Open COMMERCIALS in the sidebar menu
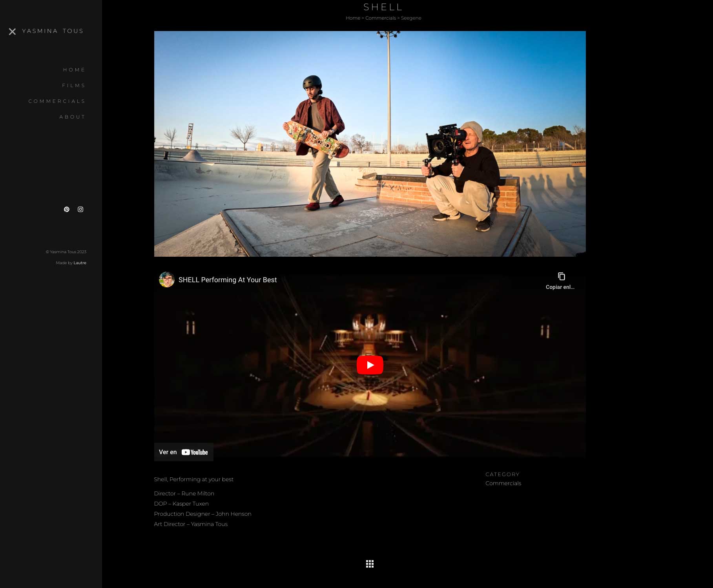 [57, 101]
